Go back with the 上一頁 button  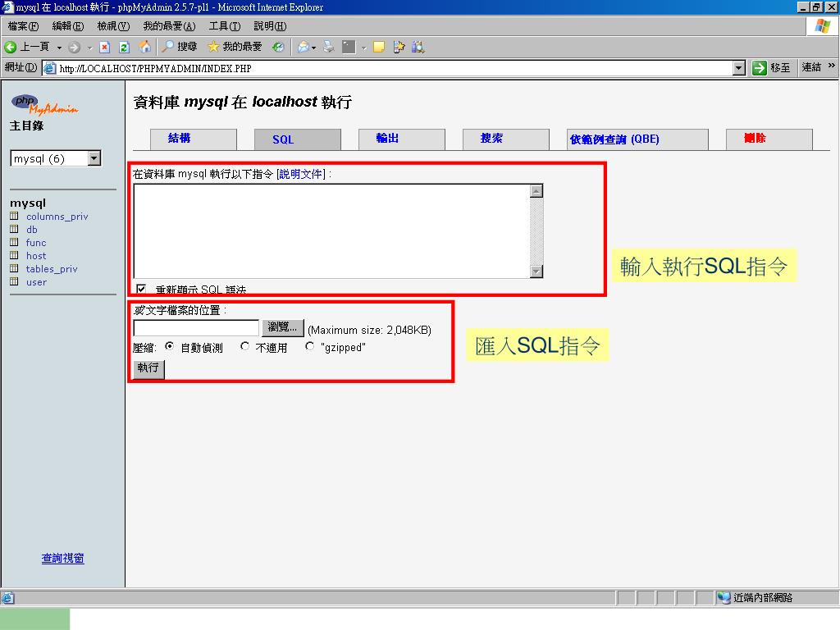coord(27,47)
